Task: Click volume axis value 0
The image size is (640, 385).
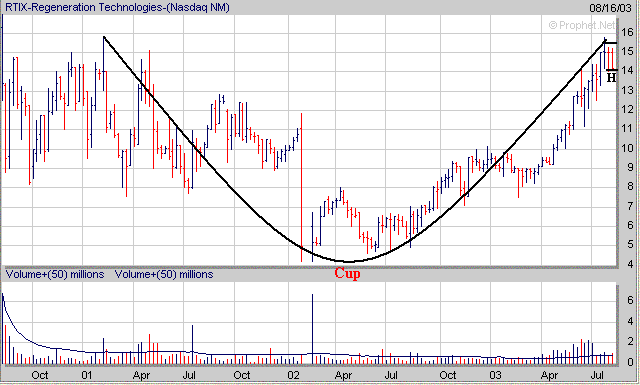Action: click(x=630, y=362)
